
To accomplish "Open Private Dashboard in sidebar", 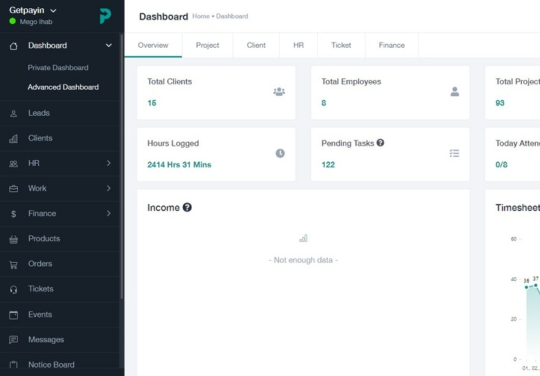I will click(58, 68).
